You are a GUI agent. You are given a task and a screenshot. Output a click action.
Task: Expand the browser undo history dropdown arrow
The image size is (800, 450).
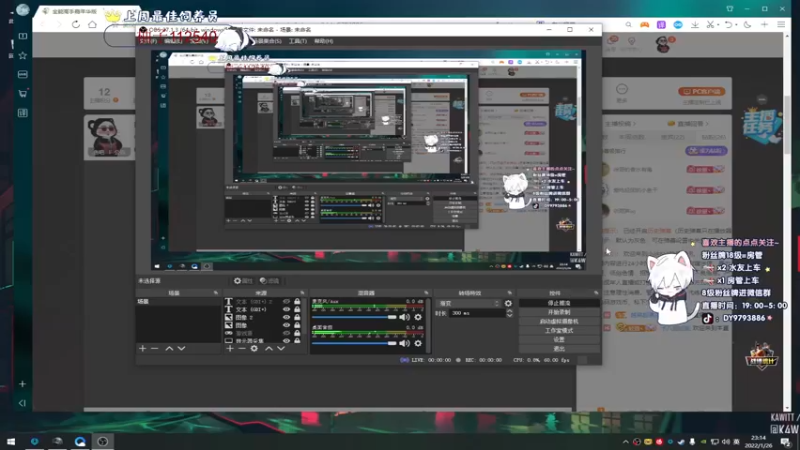click(735, 25)
